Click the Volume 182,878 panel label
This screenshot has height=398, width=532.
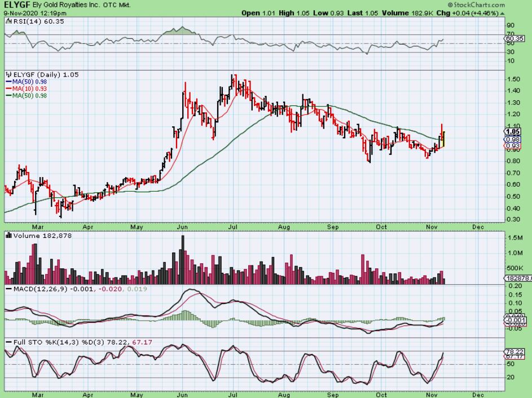point(42,236)
